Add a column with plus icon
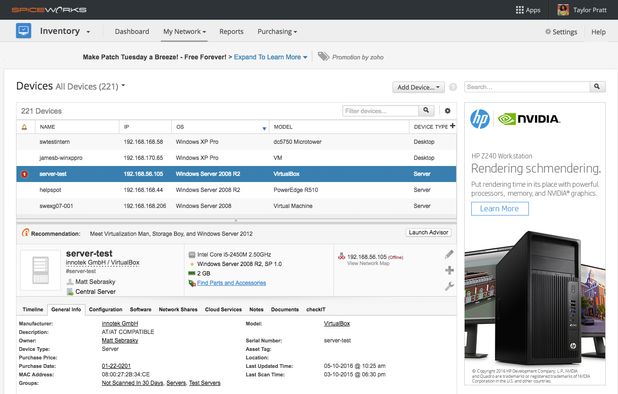 tap(452, 126)
